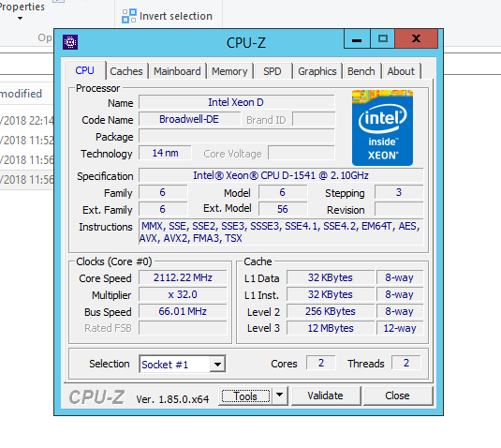This screenshot has width=501, height=448.
Task: Click the Family value field
Action: [163, 192]
